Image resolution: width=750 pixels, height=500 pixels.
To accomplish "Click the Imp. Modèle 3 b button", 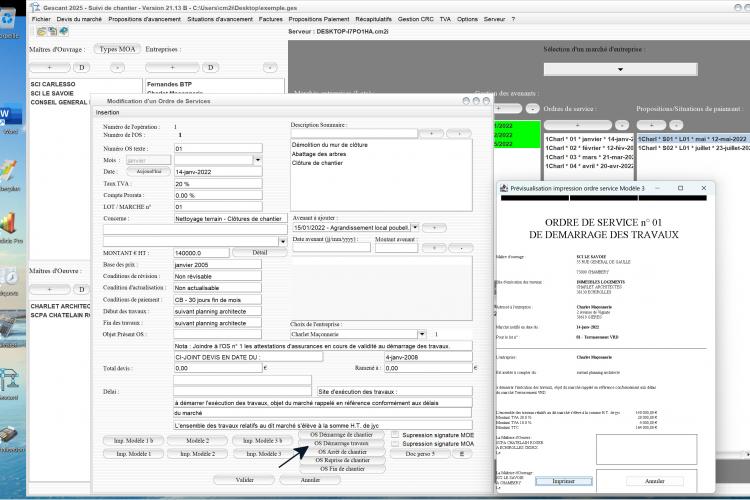I will [x=262, y=440].
